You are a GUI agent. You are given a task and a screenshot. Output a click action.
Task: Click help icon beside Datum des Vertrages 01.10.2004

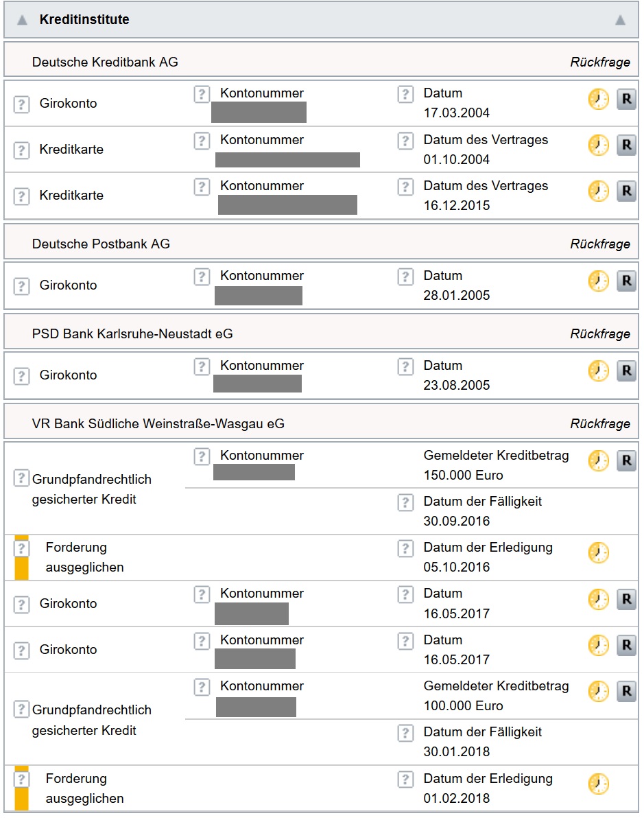(x=405, y=141)
